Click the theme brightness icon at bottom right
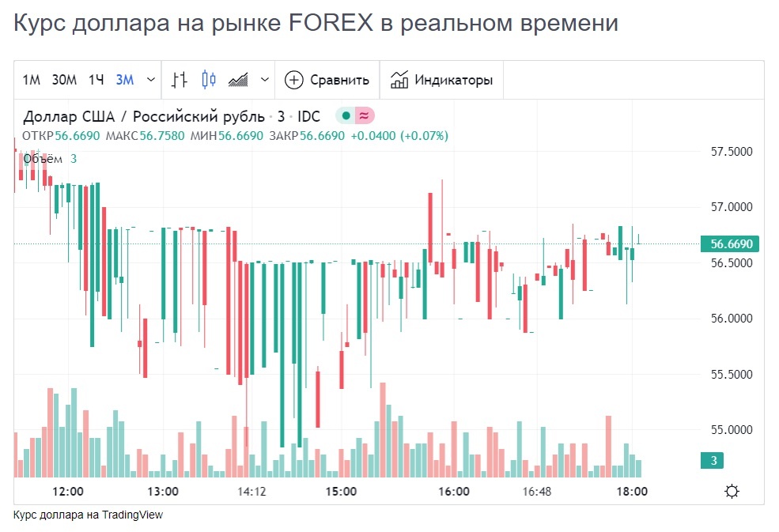 pyautogui.click(x=732, y=491)
